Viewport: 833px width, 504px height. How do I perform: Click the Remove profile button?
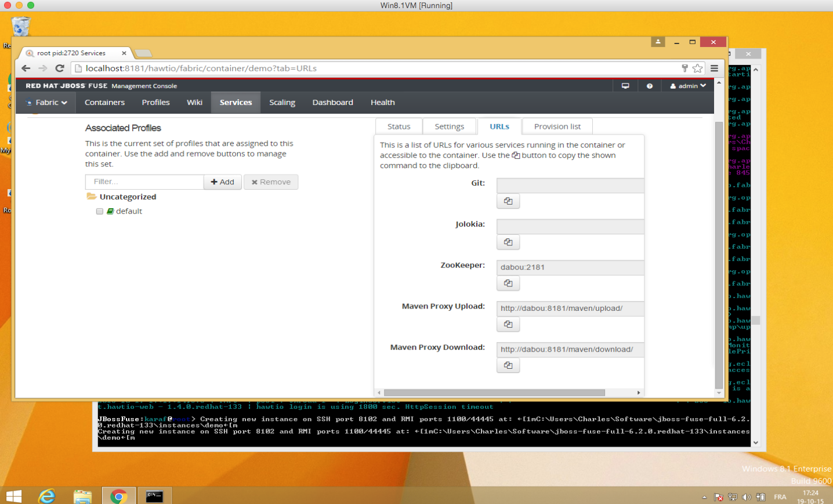tap(271, 182)
